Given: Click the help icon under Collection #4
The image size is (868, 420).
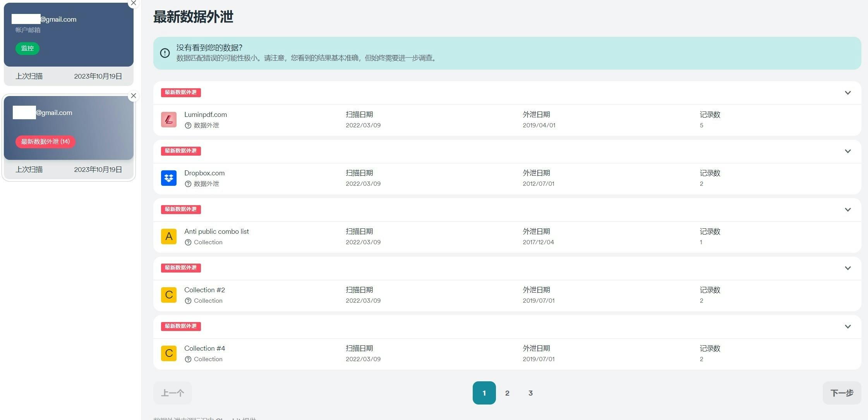Looking at the screenshot, I should point(188,359).
